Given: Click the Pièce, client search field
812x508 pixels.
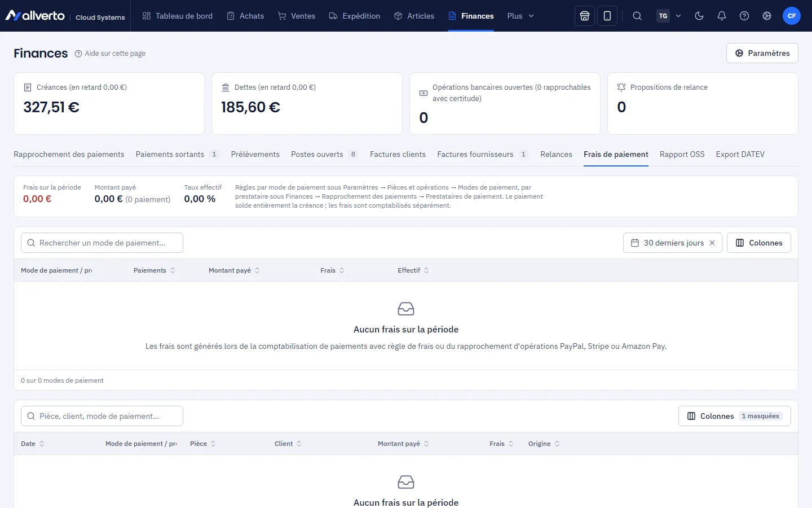Looking at the screenshot, I should click(102, 416).
